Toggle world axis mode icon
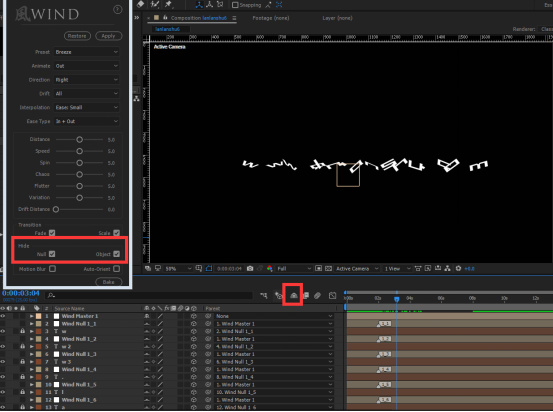Image resolution: width=553 pixels, height=412 pixels. (209, 5)
